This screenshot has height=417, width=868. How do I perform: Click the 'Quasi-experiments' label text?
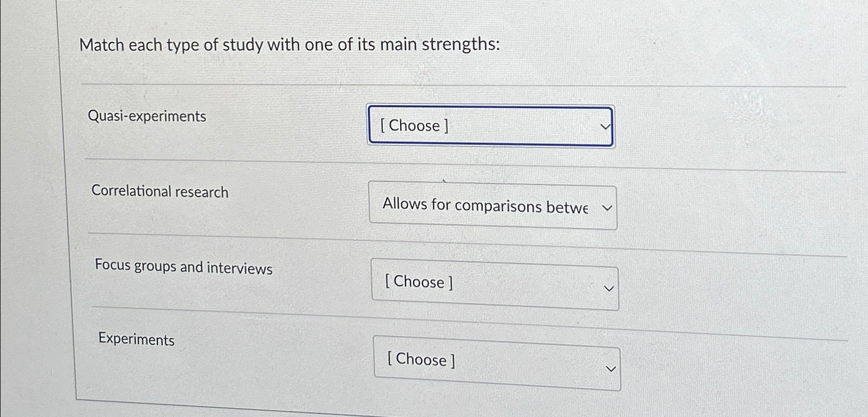coord(148,116)
